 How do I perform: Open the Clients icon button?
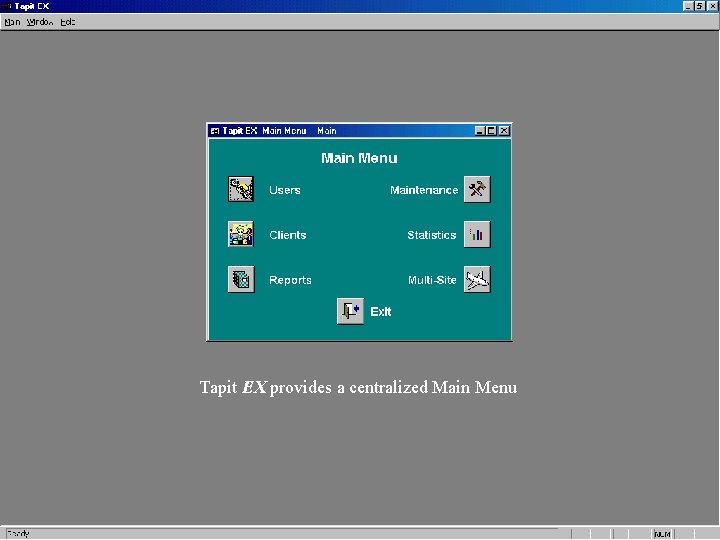pyautogui.click(x=241, y=234)
